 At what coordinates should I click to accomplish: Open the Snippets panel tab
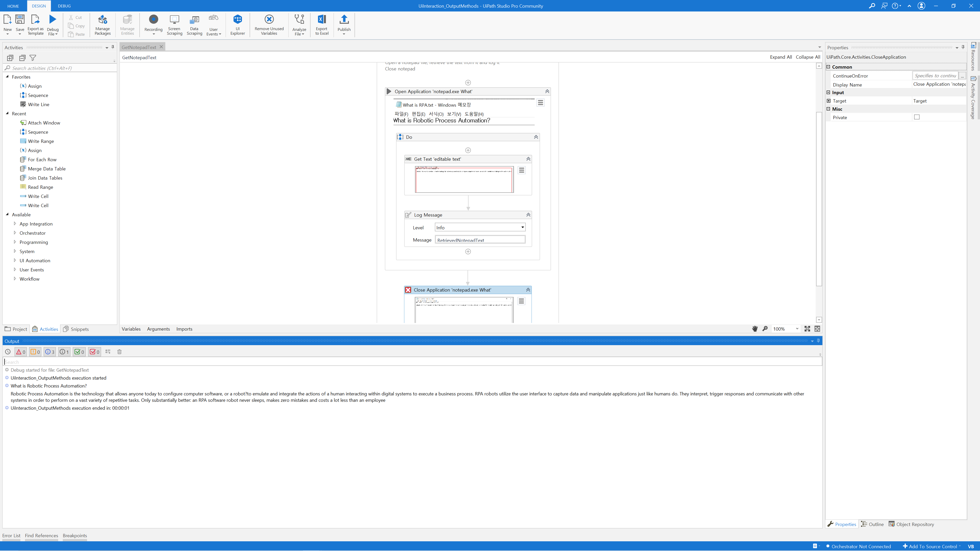[x=76, y=329]
